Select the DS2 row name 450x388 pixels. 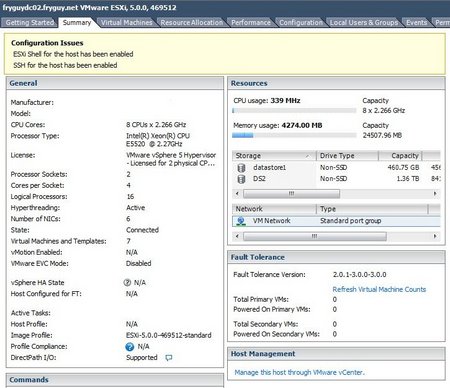pos(259,179)
